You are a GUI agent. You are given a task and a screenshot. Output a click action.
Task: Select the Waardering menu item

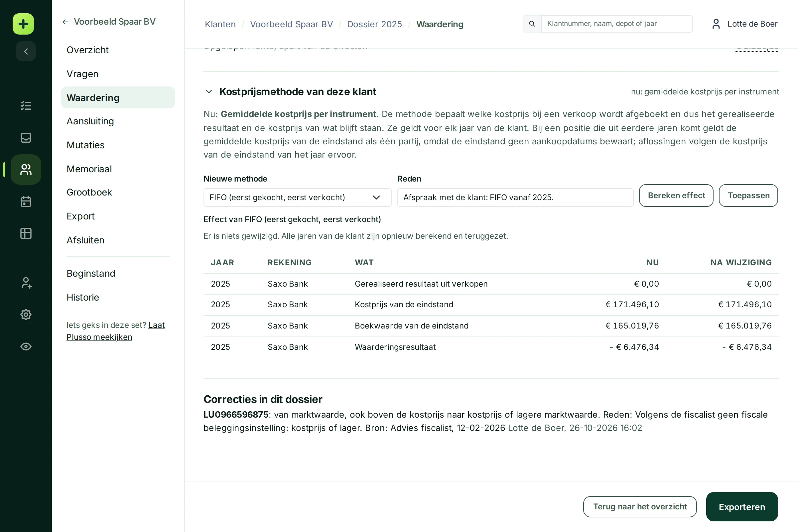(x=118, y=98)
